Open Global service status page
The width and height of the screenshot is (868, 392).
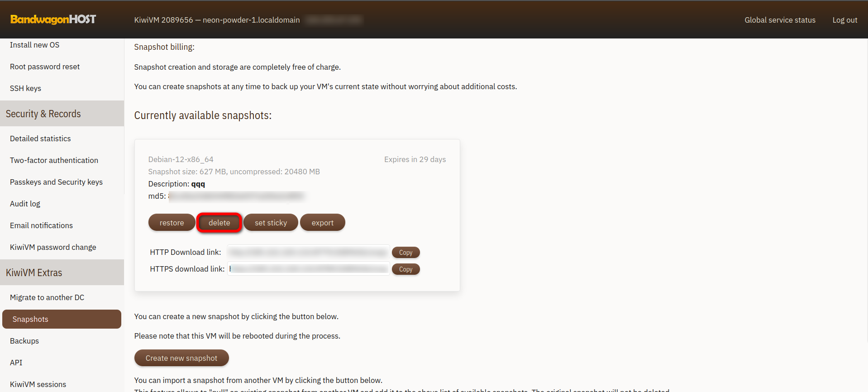pos(780,20)
